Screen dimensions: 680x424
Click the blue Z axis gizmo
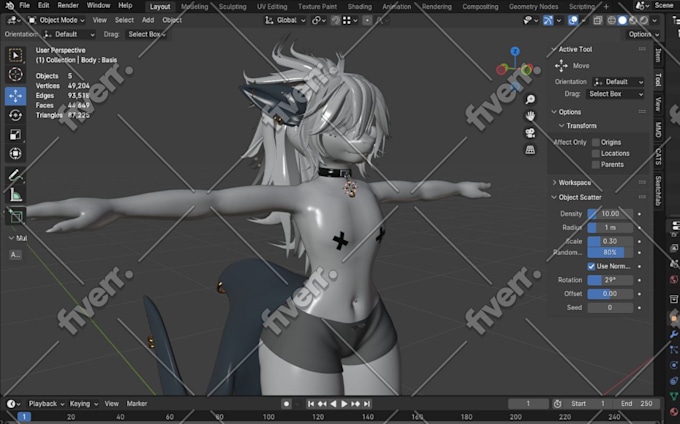coord(515,51)
